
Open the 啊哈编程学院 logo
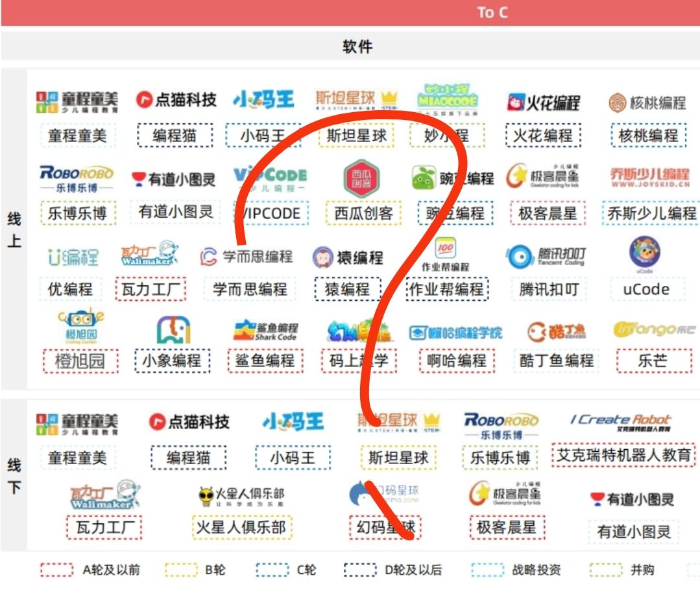pyautogui.click(x=455, y=333)
